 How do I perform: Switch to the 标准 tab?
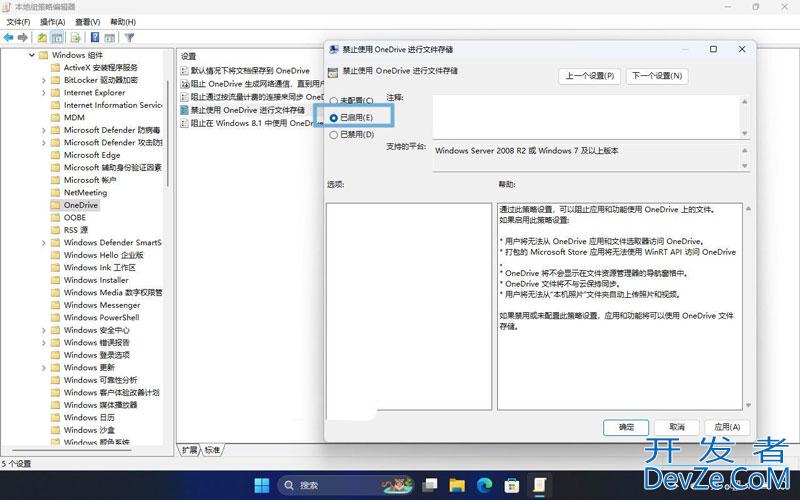click(212, 450)
